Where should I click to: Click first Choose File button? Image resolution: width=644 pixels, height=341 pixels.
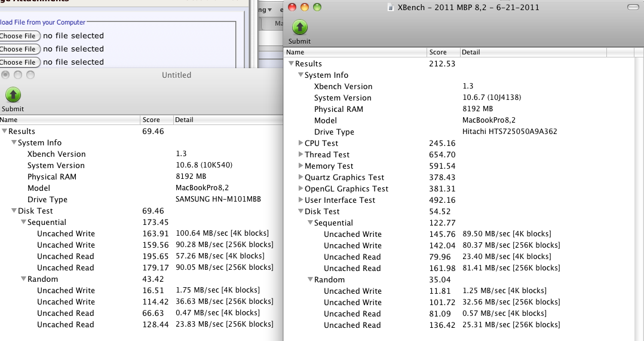pyautogui.click(x=19, y=36)
